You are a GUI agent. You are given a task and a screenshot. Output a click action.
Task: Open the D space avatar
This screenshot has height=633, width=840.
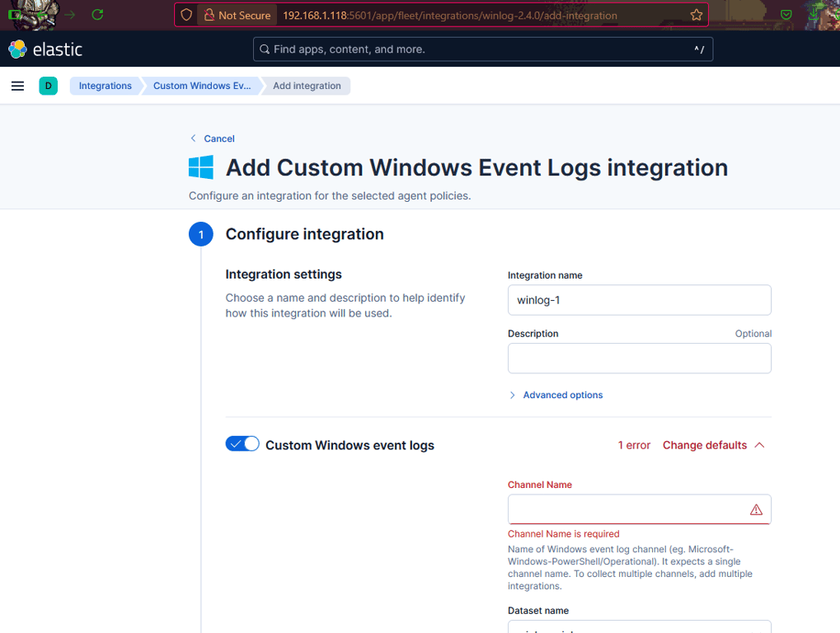48,86
